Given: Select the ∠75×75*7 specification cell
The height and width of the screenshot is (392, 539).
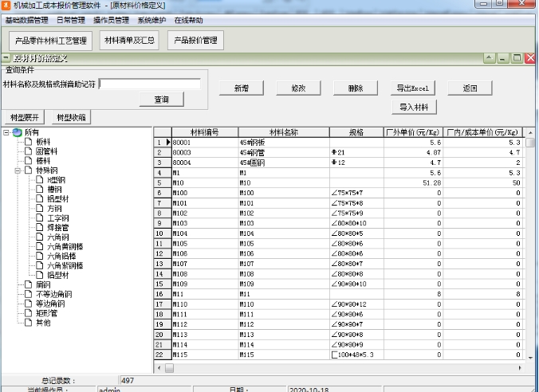Looking at the screenshot, I should click(356, 193).
